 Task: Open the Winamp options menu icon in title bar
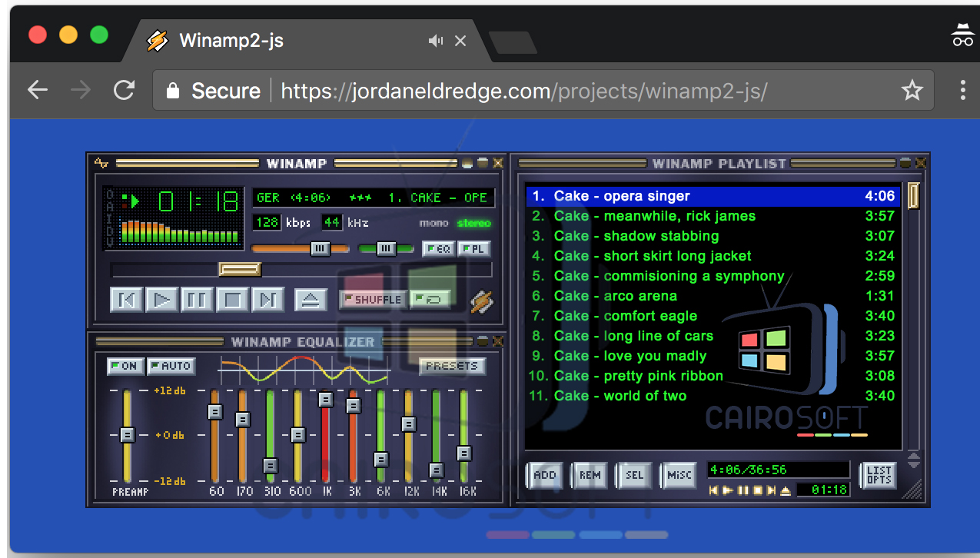(x=102, y=163)
